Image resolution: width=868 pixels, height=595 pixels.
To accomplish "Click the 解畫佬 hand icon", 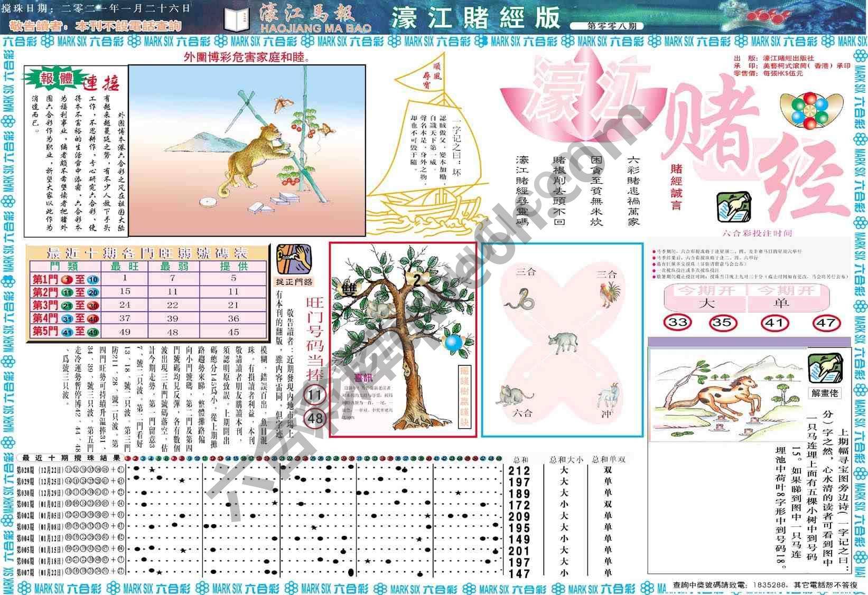I will pyautogui.click(x=825, y=369).
